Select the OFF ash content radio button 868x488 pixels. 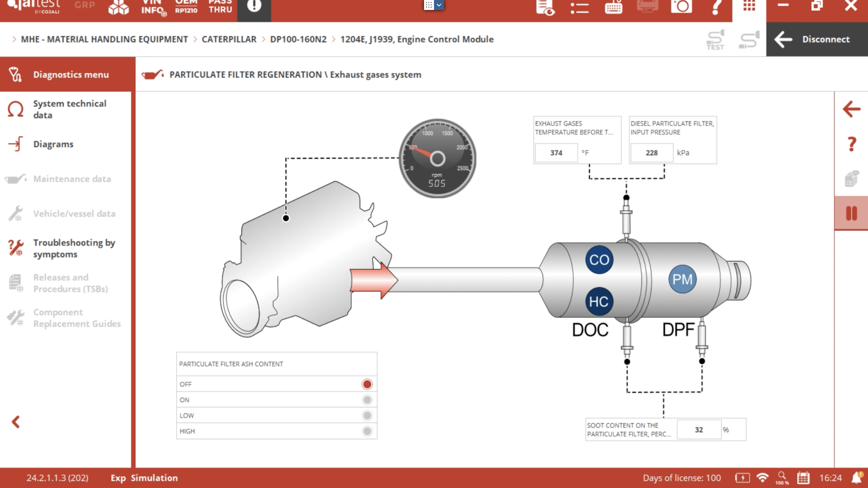tap(367, 384)
